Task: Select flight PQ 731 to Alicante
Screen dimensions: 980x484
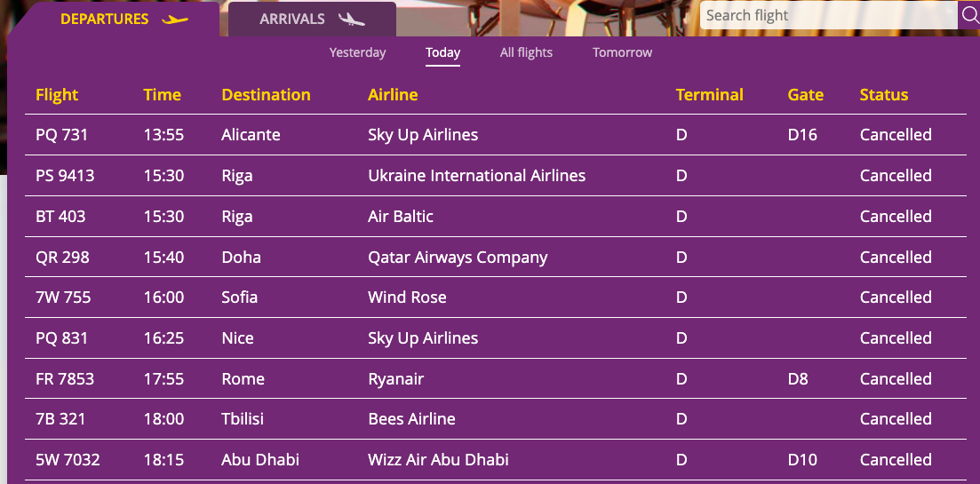Action: pyautogui.click(x=62, y=135)
